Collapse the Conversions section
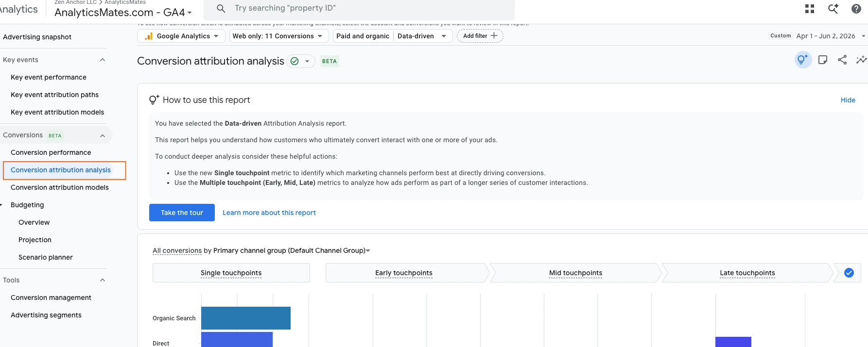This screenshot has width=868, height=347. (103, 135)
